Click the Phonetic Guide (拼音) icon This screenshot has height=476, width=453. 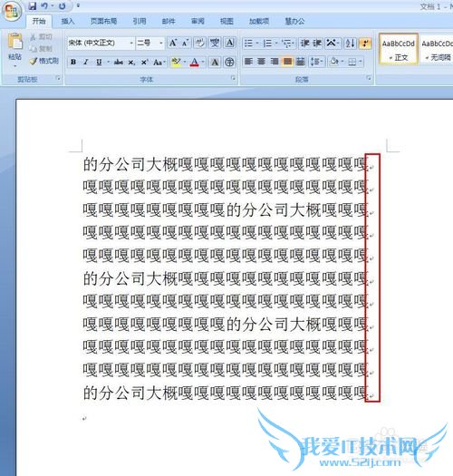point(215,44)
